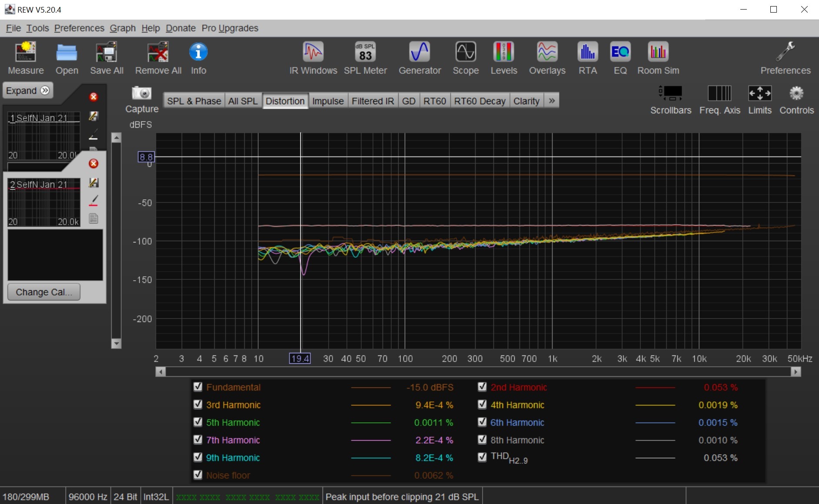Screen dimensions: 819x504
Task: Click horizontal scrollbar right arrow
Action: [x=796, y=372]
